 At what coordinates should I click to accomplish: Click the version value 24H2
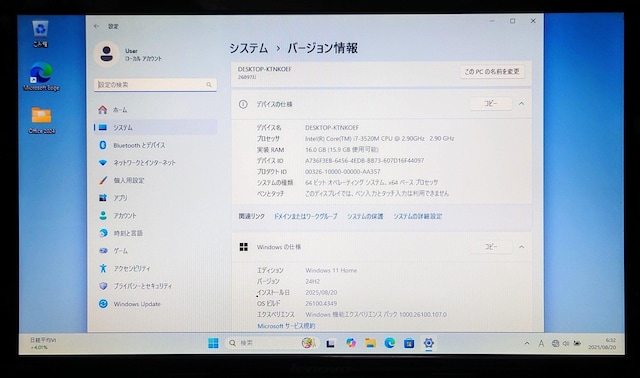tap(312, 281)
